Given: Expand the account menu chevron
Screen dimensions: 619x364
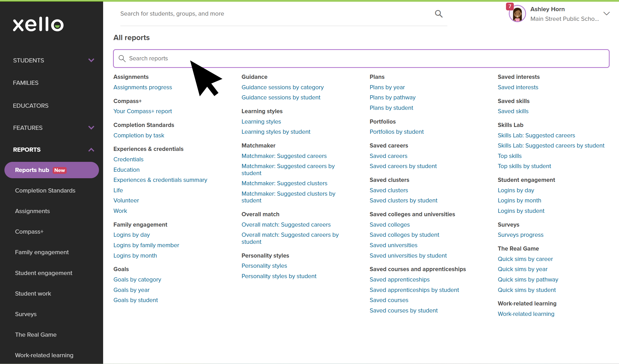Looking at the screenshot, I should tap(607, 14).
